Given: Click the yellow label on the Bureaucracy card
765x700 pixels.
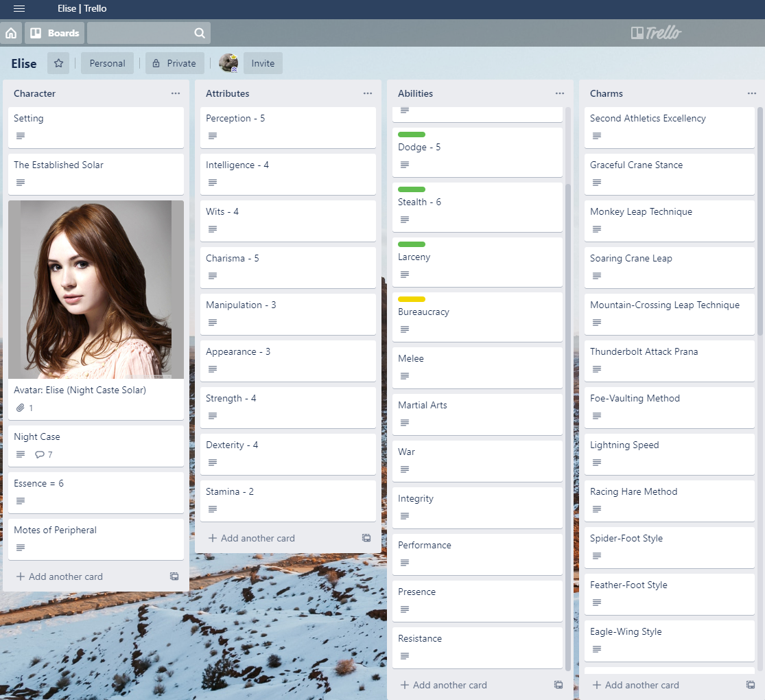Looking at the screenshot, I should [411, 299].
